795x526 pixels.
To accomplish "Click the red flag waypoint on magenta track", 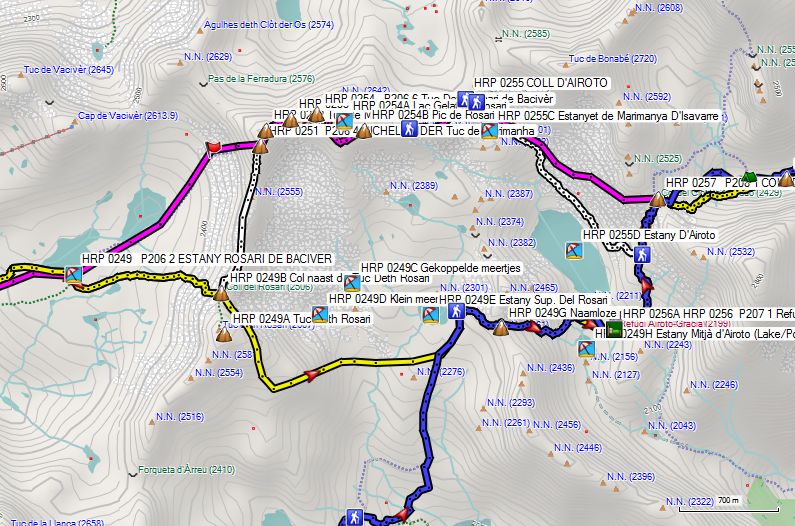I will coord(212,148).
